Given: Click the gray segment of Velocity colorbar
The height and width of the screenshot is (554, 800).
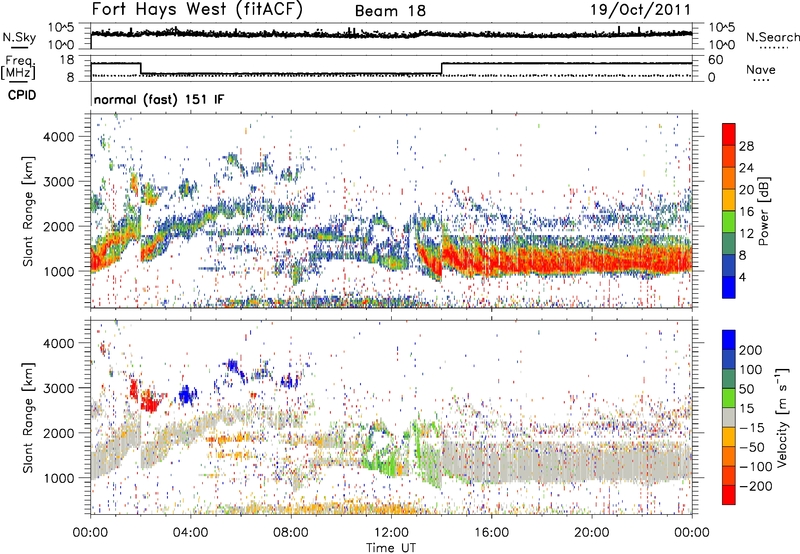Looking at the screenshot, I should (729, 418).
